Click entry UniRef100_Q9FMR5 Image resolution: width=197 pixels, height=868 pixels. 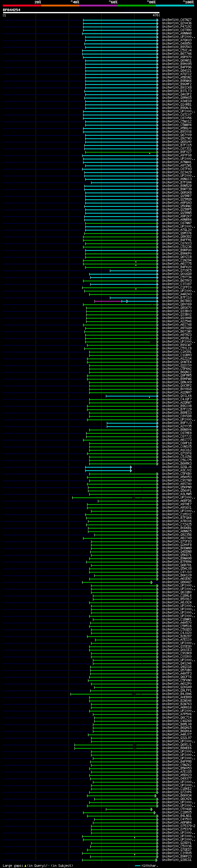click(x=176, y=375)
